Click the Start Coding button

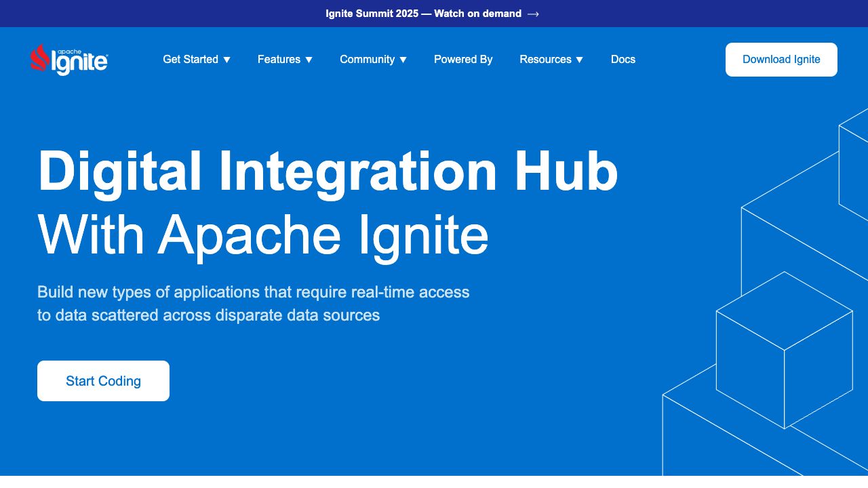pos(103,381)
